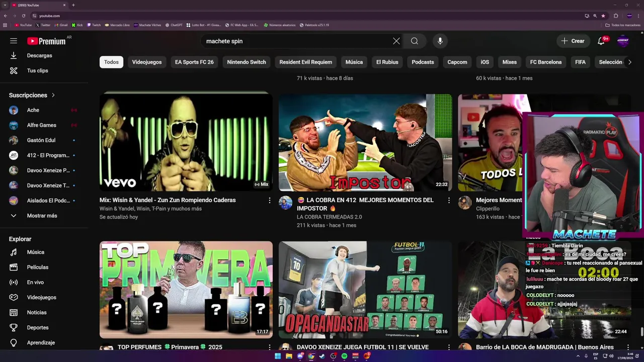Show more filter chips with right arrow
The height and width of the screenshot is (362, 644).
(629, 62)
